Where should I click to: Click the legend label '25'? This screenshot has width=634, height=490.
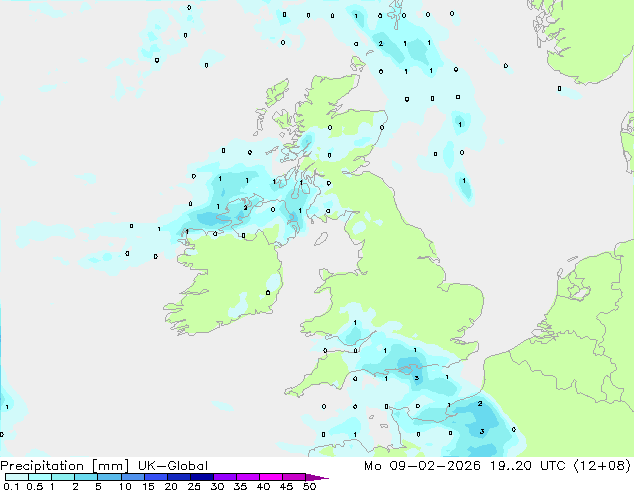tap(194, 486)
